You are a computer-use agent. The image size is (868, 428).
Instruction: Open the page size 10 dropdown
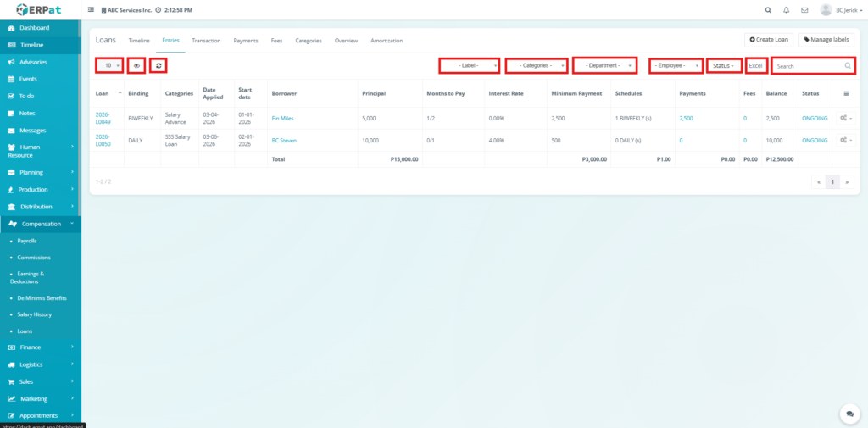point(110,65)
